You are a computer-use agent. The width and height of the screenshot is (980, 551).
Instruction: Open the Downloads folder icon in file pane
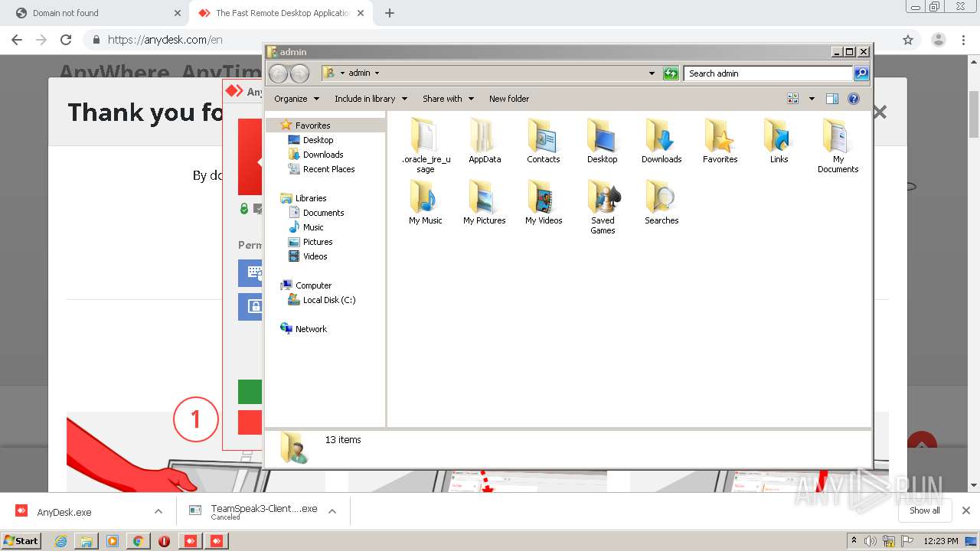click(661, 142)
